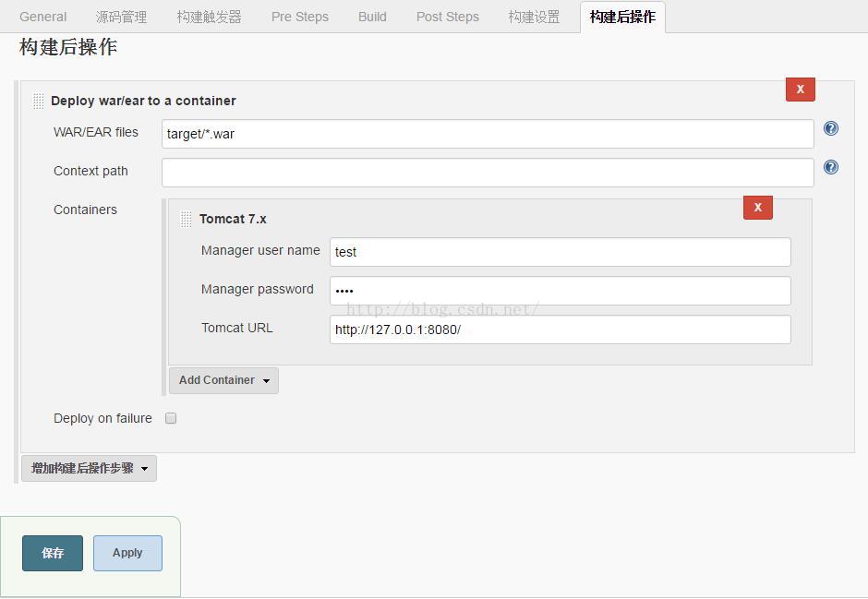Select the 构建后操作 section heading
868x599 pixels.
68,47
